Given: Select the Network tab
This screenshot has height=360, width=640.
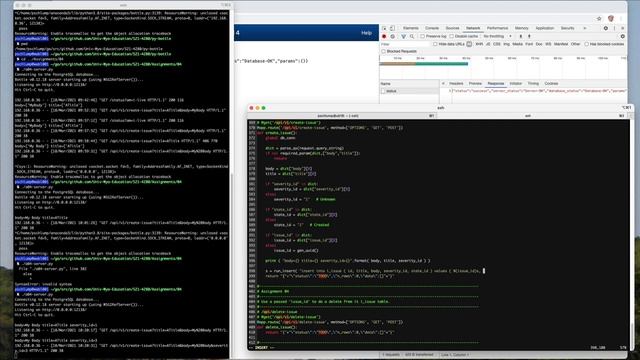Looking at the screenshot, I should (473, 28).
